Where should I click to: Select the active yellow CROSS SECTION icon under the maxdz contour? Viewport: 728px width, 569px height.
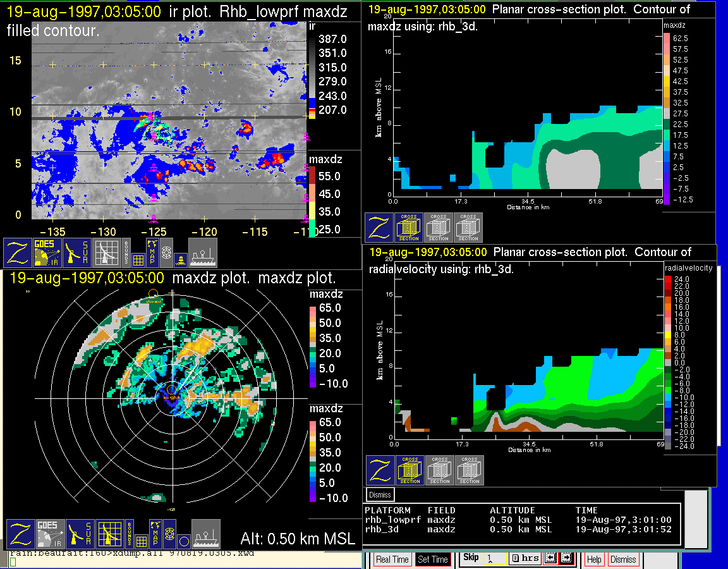409,228
